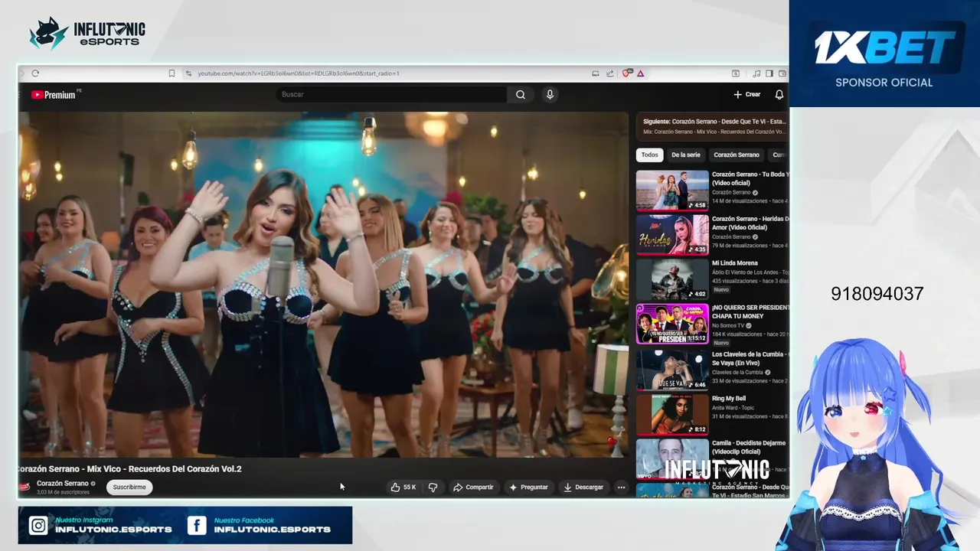Open YouTube notifications bell

779,94
